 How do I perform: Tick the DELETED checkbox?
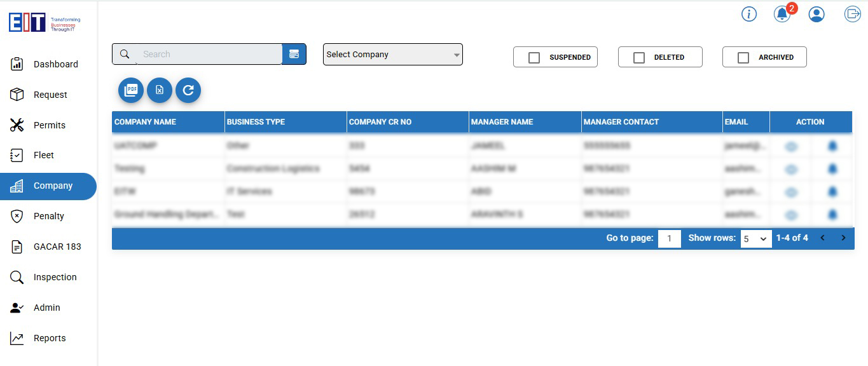click(x=639, y=58)
